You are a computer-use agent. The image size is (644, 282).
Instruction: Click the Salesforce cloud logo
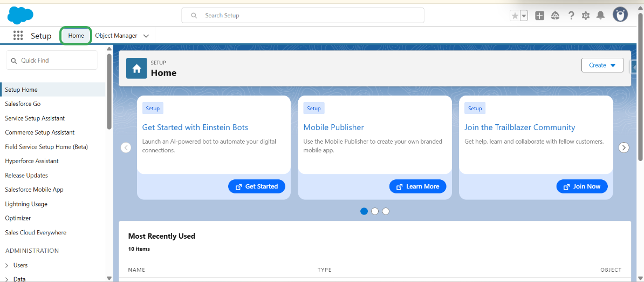point(20,16)
